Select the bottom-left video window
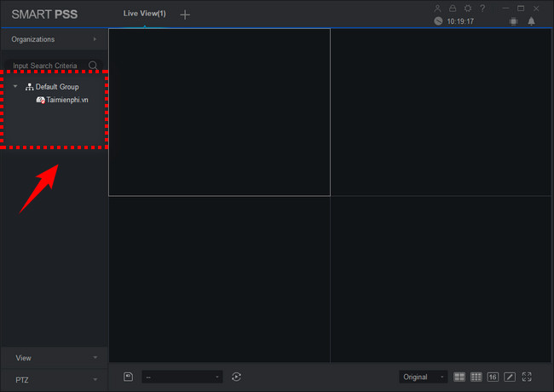Viewport: 554px width, 392px height. (219, 280)
